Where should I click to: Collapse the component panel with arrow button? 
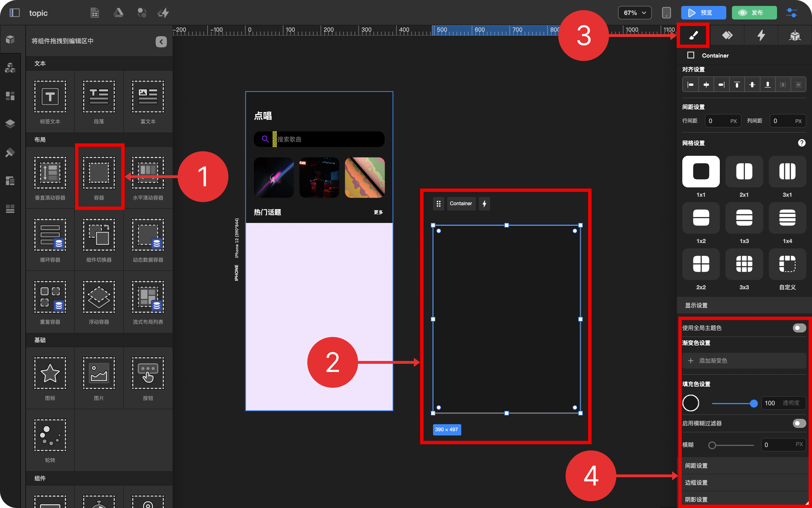[x=161, y=42]
